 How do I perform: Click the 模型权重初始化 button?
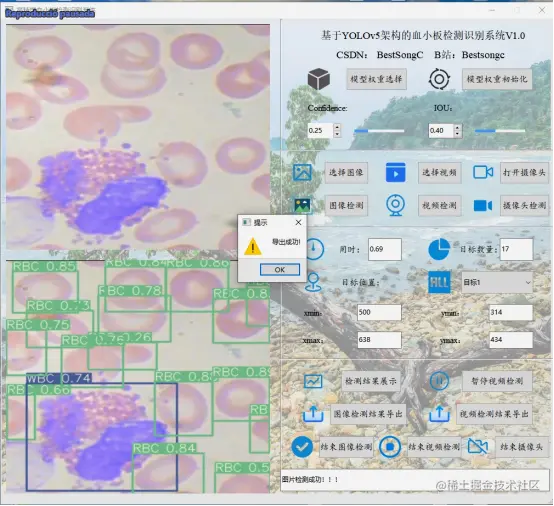pyautogui.click(x=497, y=79)
